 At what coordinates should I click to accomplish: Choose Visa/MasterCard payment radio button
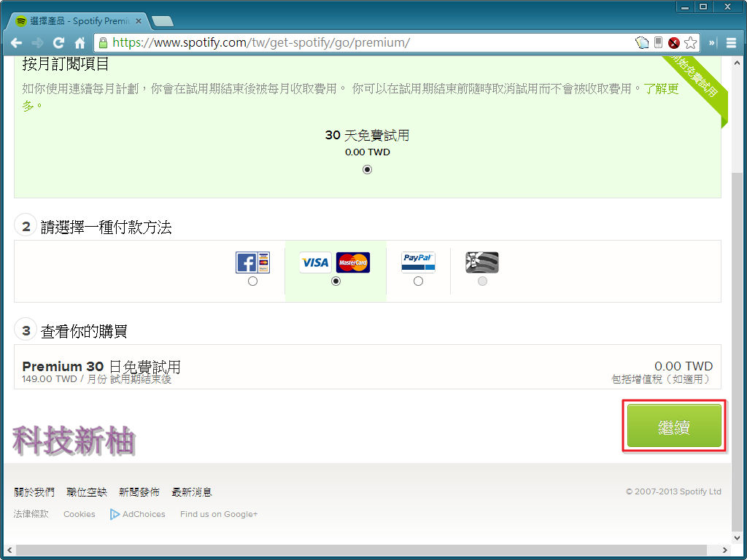tap(336, 281)
